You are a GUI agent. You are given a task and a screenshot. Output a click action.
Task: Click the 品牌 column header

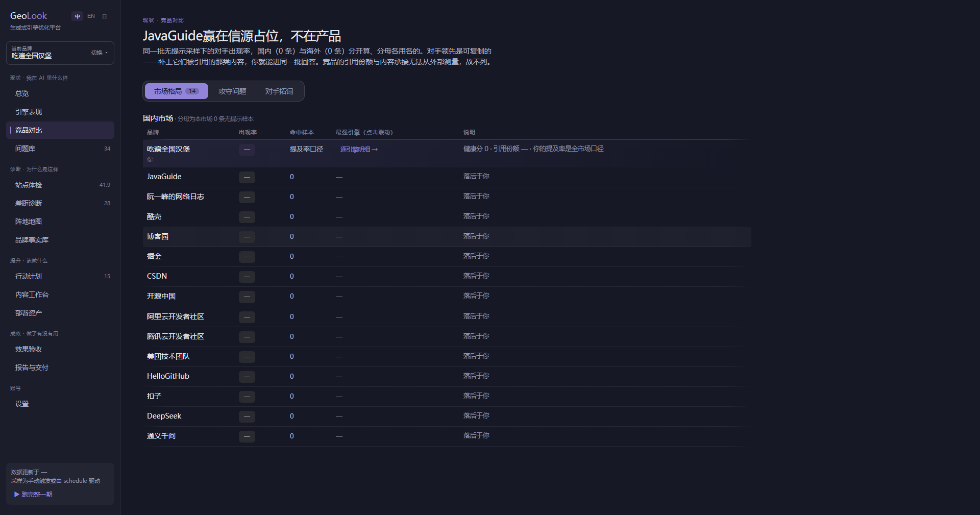[153, 132]
